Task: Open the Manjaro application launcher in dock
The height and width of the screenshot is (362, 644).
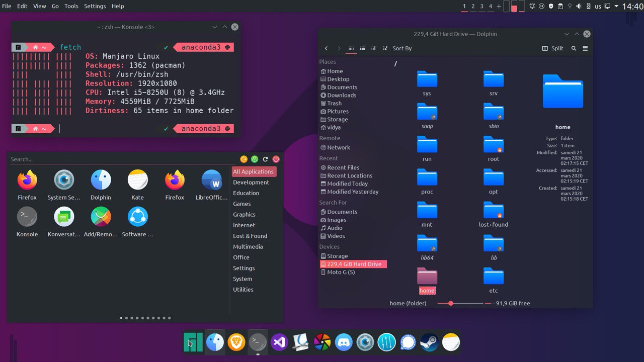Action: (193, 342)
